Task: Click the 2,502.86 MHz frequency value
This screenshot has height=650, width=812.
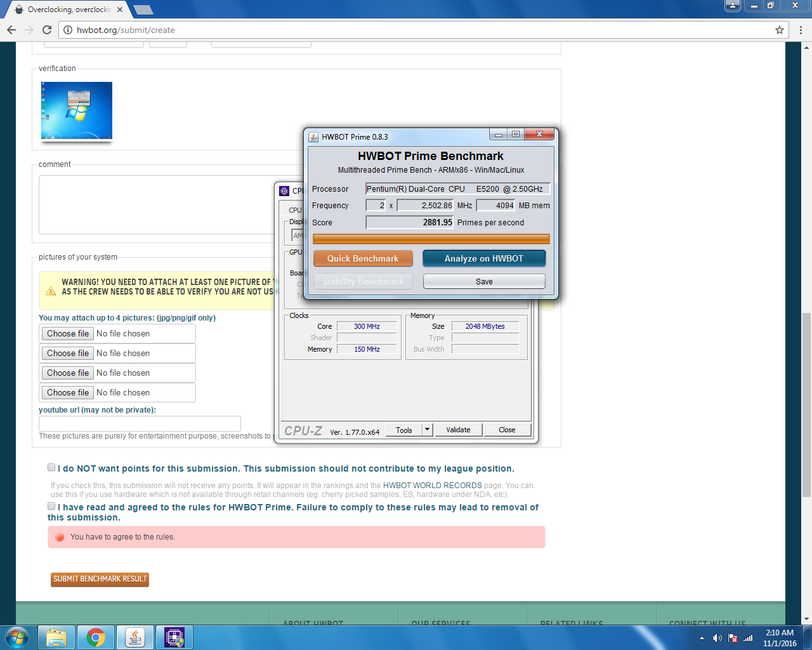Action: (x=426, y=205)
